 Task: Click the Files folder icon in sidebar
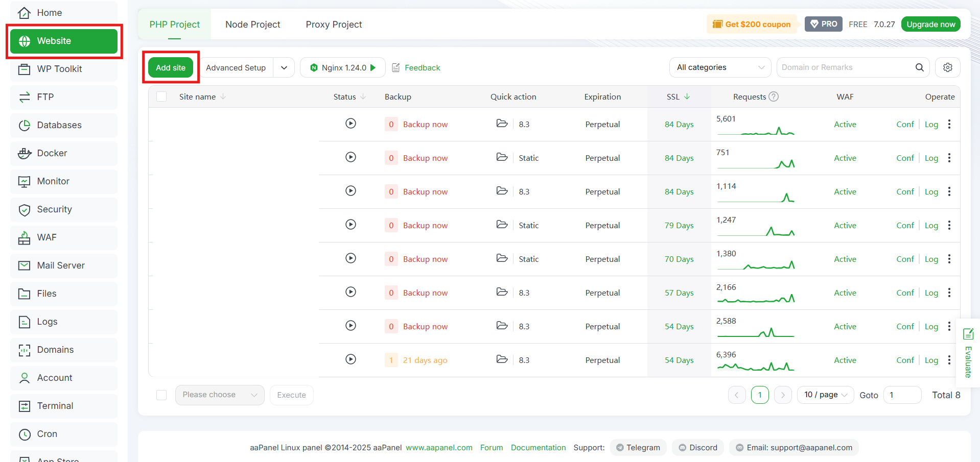pyautogui.click(x=24, y=294)
